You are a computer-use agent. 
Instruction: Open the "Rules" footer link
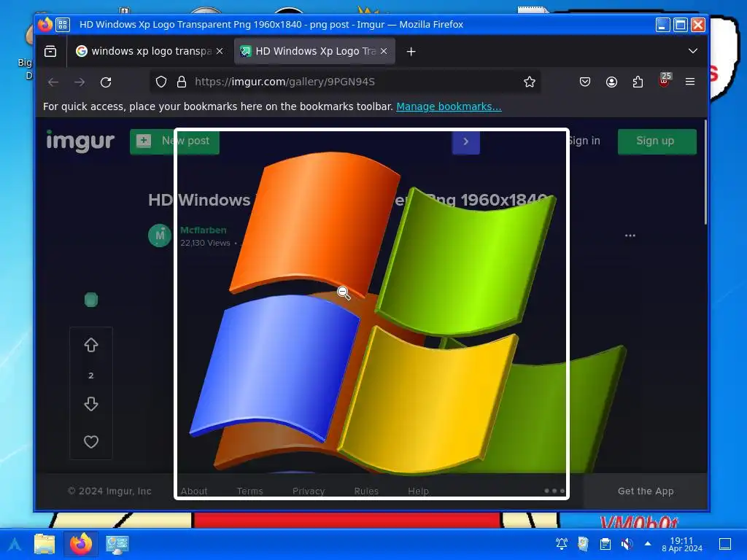[x=366, y=491]
